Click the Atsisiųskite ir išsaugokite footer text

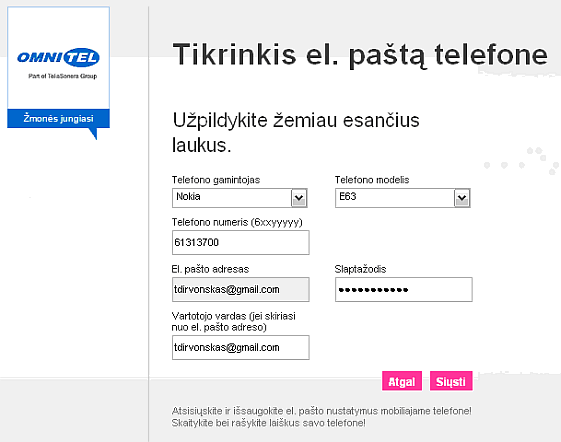pyautogui.click(x=321, y=417)
